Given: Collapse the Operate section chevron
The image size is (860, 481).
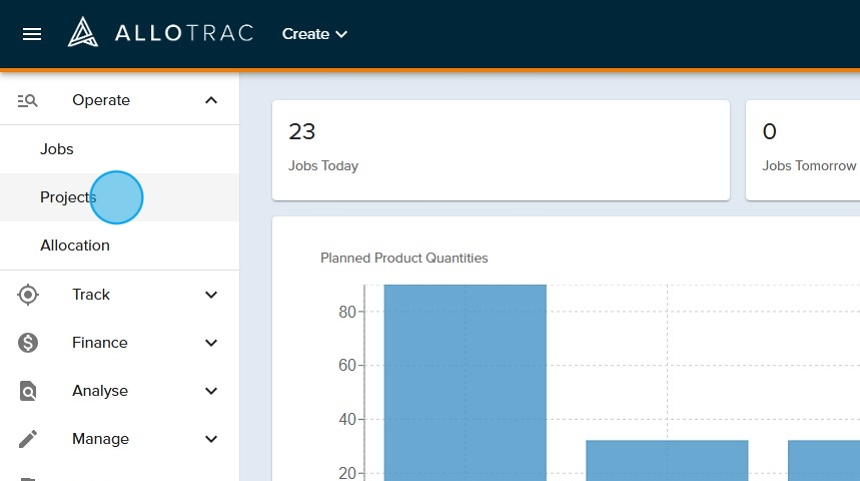Looking at the screenshot, I should tap(211, 100).
